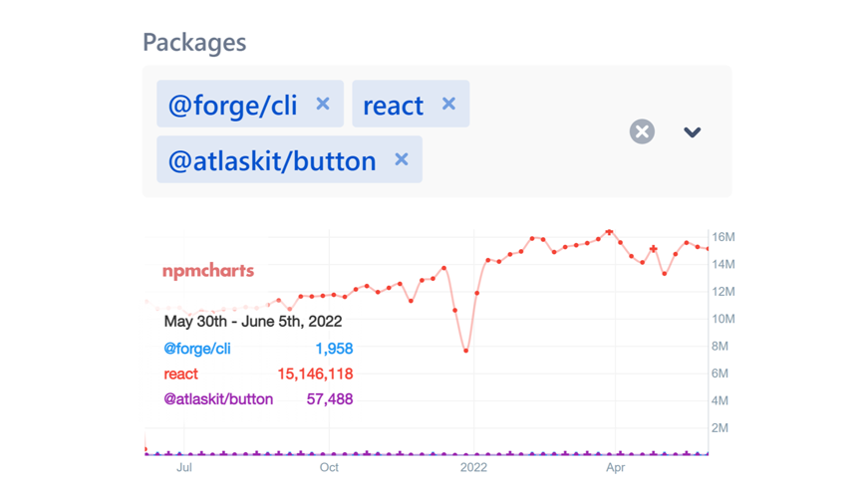Image resolution: width=868 pixels, height=494 pixels.
Task: Click the @forge/cli tag label
Action: pyautogui.click(x=232, y=105)
